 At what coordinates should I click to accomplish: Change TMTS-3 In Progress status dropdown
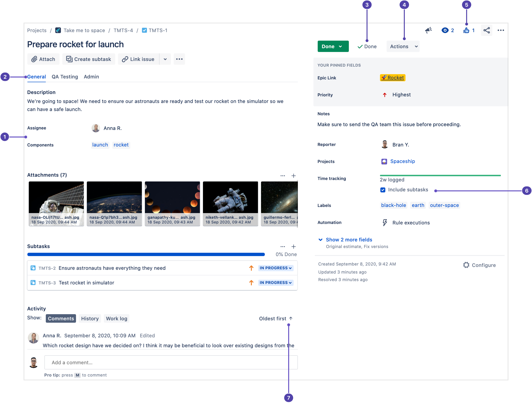[276, 283]
